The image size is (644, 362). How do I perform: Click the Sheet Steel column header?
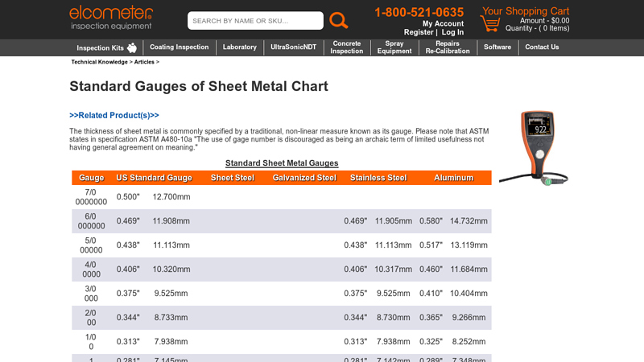[x=233, y=178]
